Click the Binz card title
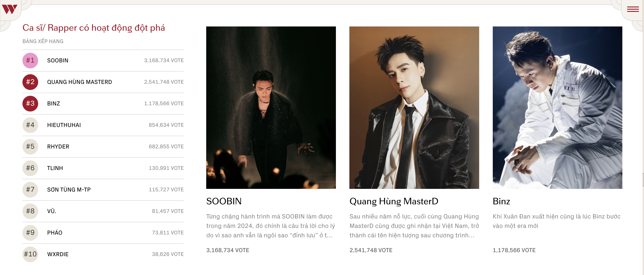 501,201
